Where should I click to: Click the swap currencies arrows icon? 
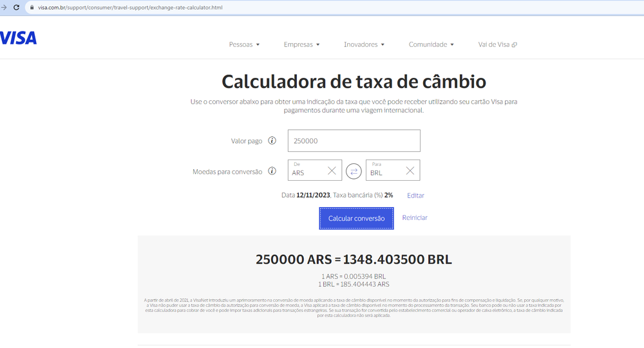(x=354, y=171)
